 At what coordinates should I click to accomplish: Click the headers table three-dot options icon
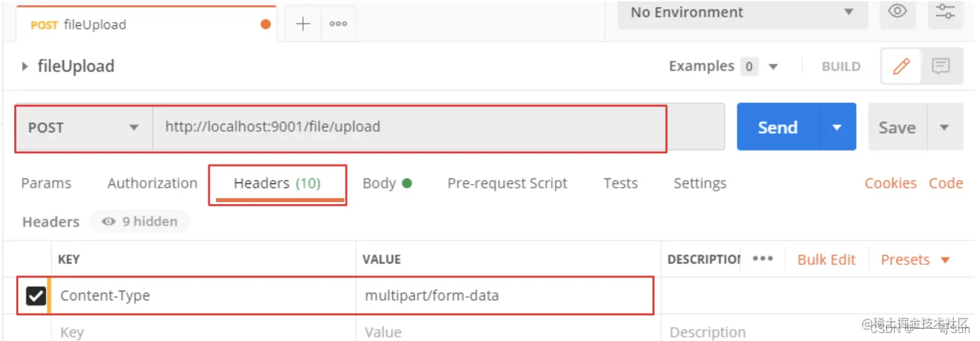pyautogui.click(x=762, y=259)
